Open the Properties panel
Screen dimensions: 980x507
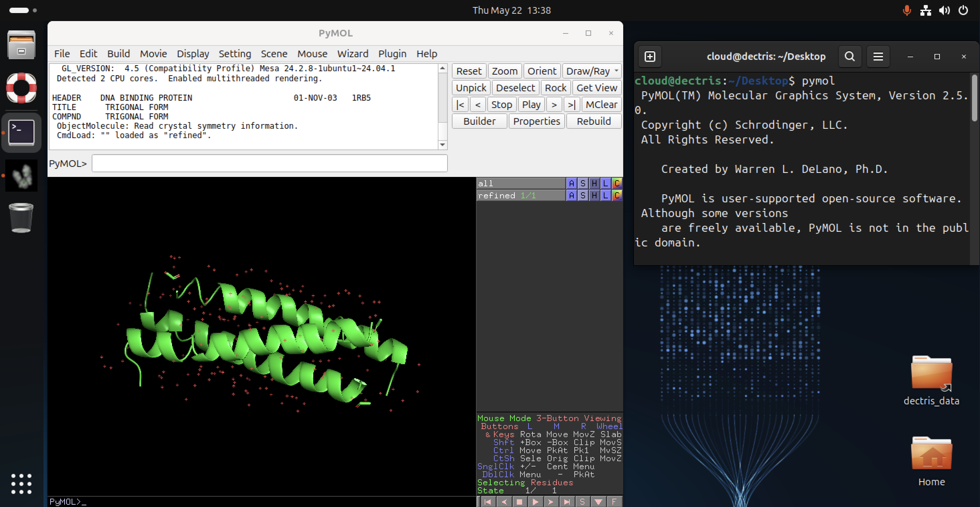pyautogui.click(x=537, y=121)
